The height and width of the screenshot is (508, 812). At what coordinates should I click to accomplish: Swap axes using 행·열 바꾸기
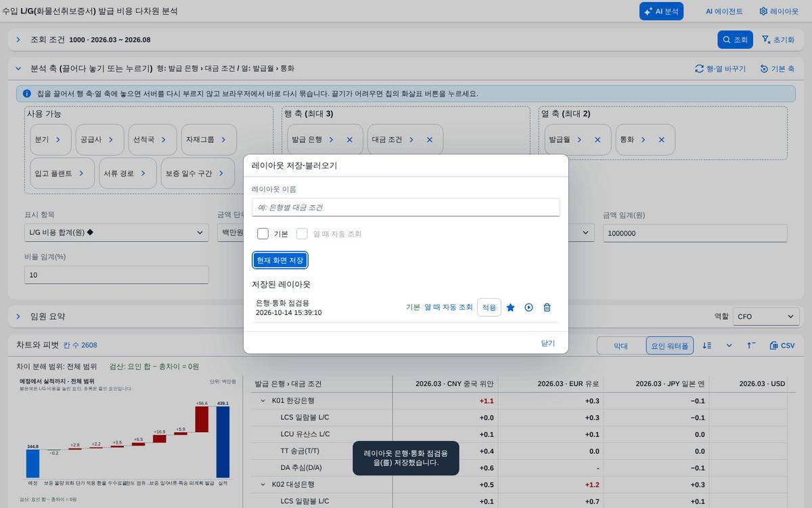pyautogui.click(x=721, y=68)
